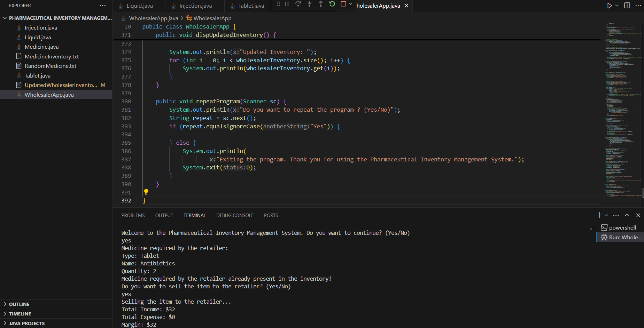Open the Output panel tab
The width and height of the screenshot is (644, 328).
tap(164, 215)
